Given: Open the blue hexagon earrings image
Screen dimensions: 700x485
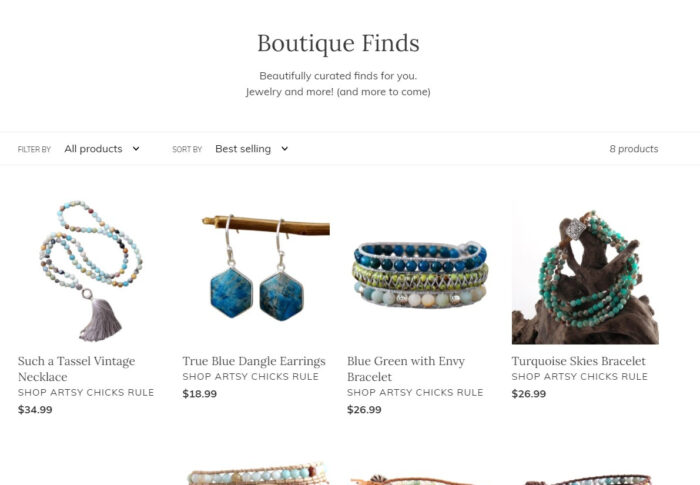Looking at the screenshot, I should pos(256,271).
